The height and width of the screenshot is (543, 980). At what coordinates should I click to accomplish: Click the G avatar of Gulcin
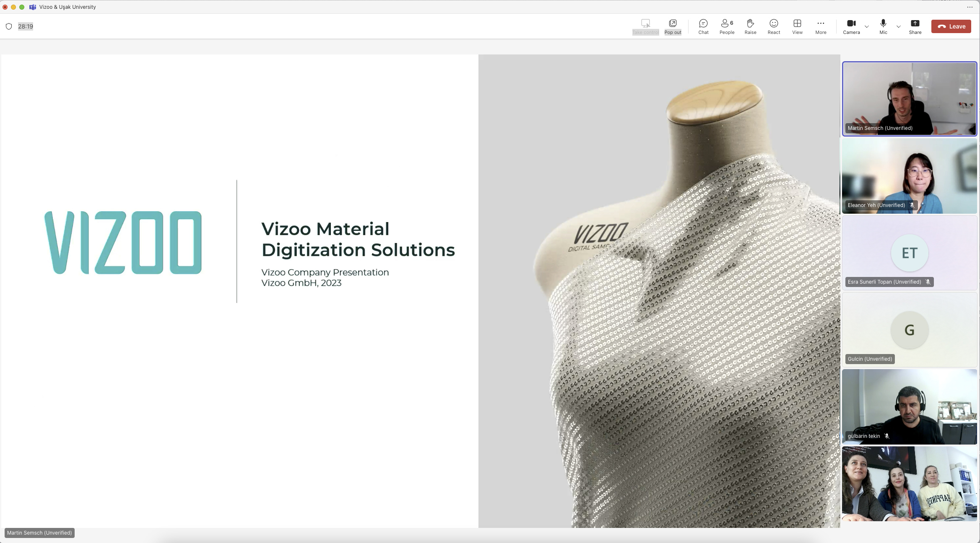click(909, 330)
